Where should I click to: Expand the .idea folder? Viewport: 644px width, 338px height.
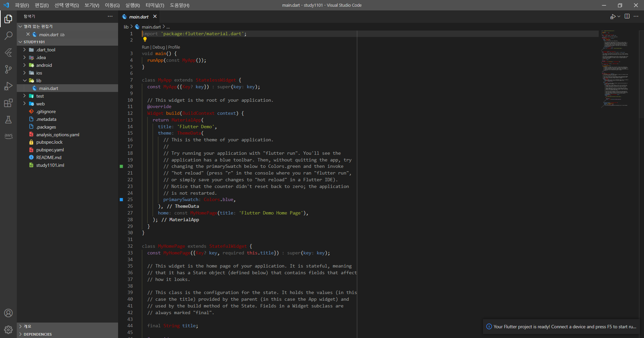(24, 57)
